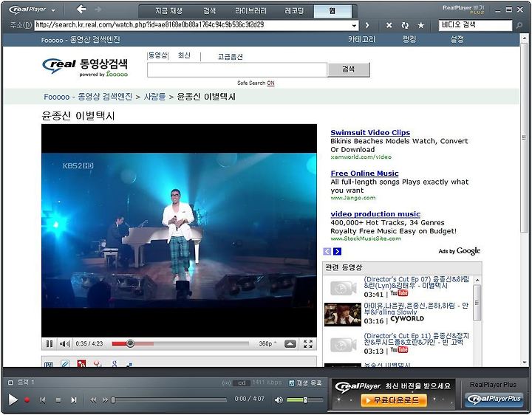The image size is (532, 415).
Task: Open the video production music ad
Action: (x=375, y=214)
